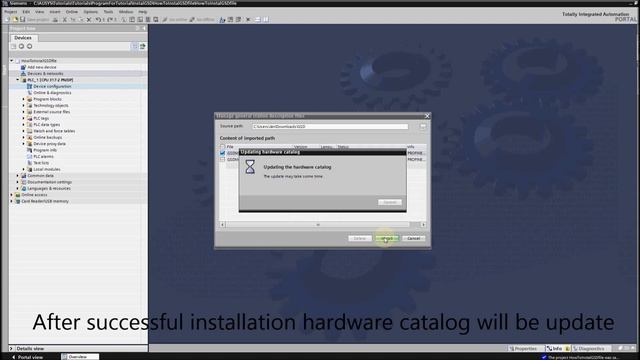Click the Cancel button in dialog
Screen dimensions: 640x360
(x=413, y=238)
